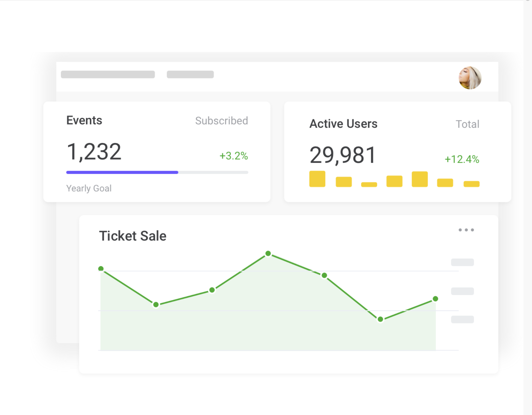Click the Active Users title

click(x=343, y=124)
